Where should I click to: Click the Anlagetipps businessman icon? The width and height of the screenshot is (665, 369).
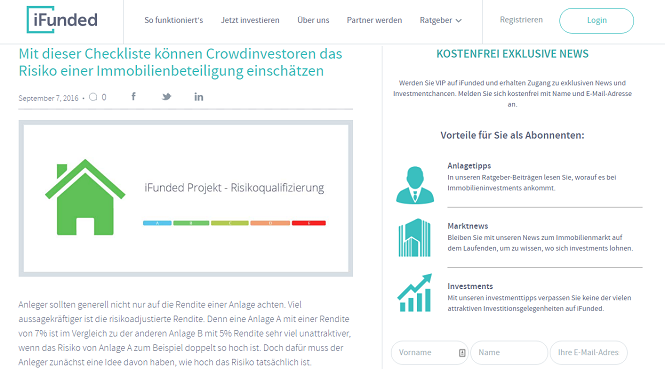(x=415, y=185)
